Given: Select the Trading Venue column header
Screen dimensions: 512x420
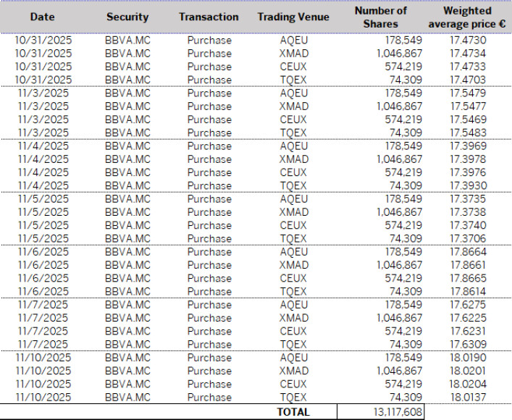Looking at the screenshot, I should [293, 17].
